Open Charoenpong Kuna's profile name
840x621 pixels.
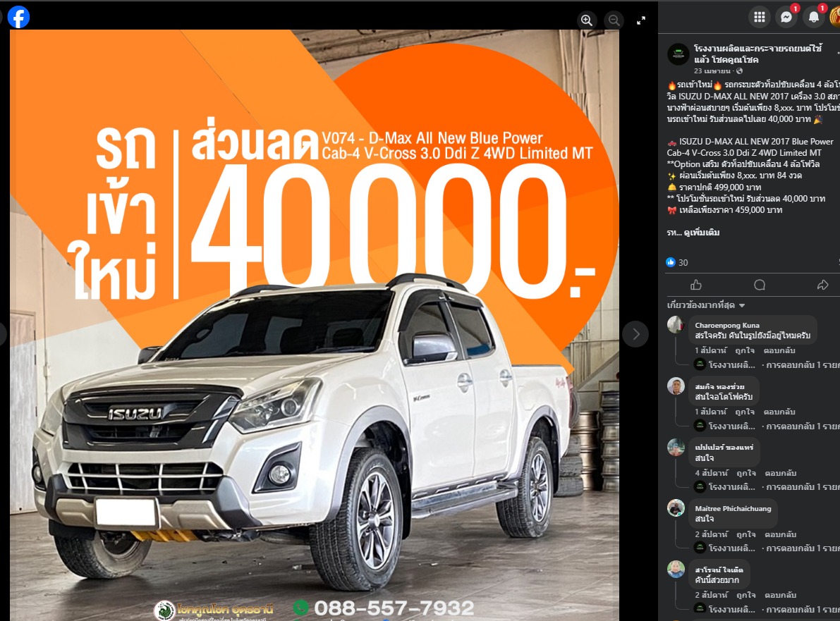(x=727, y=325)
